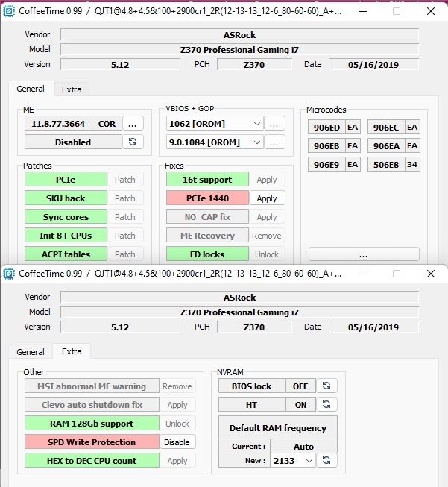This screenshot has width=448, height=487.
Task: Click Disable button for SPD Write Protection
Action: (177, 442)
